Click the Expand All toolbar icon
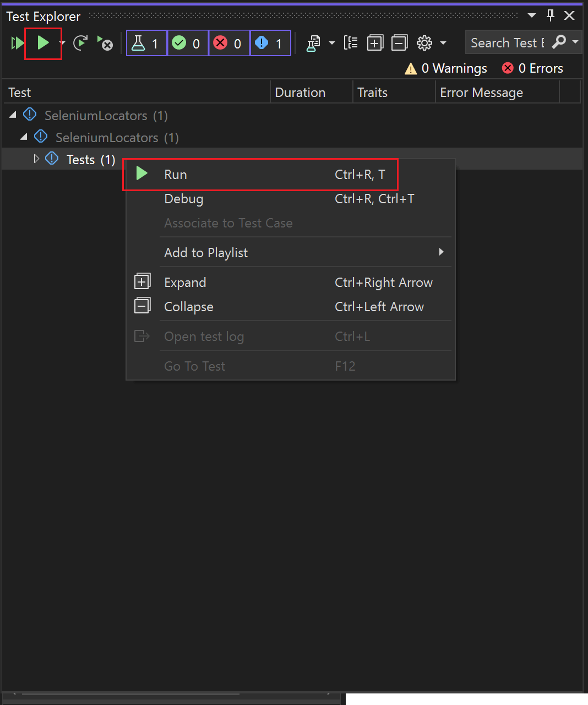 [x=375, y=43]
